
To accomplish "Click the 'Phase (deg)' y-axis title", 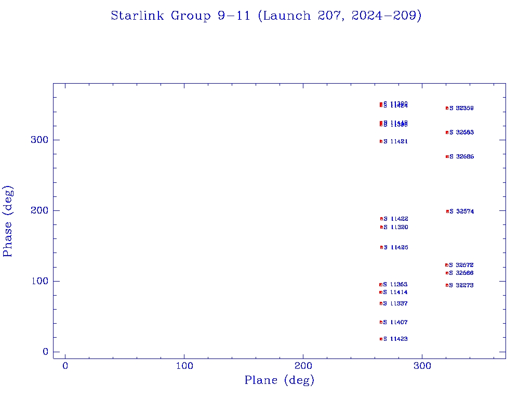I will point(7,221).
